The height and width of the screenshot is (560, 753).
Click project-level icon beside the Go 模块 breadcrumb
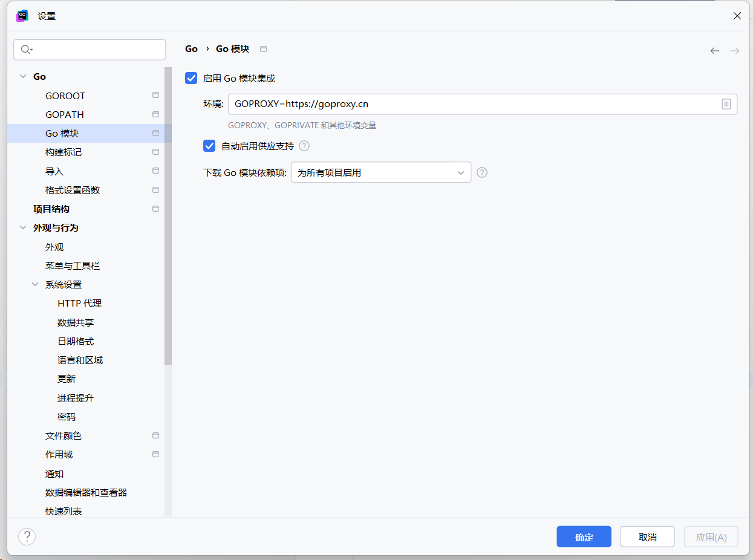[263, 49]
